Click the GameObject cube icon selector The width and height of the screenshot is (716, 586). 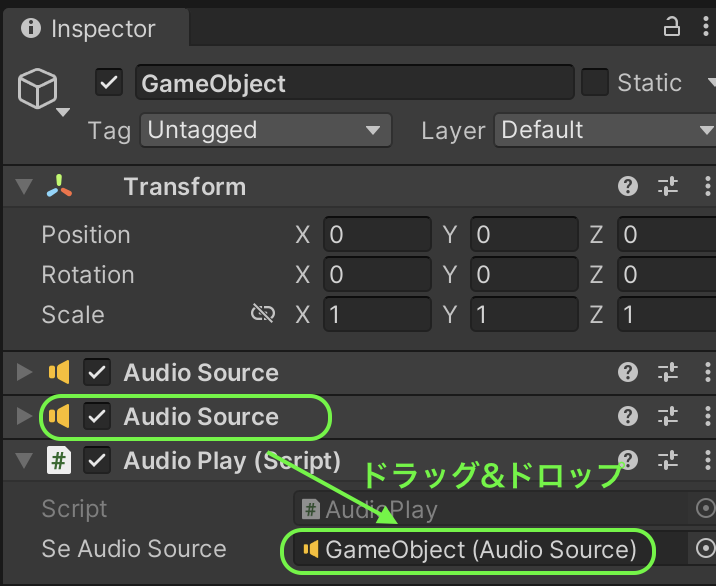pos(42,91)
